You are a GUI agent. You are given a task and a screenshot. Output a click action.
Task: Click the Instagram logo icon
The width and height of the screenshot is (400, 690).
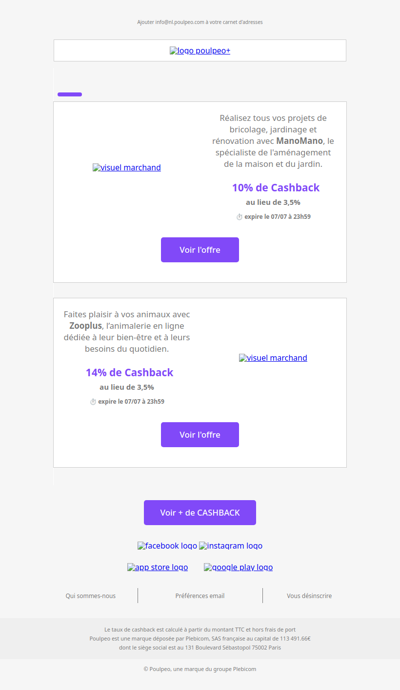pos(231,546)
